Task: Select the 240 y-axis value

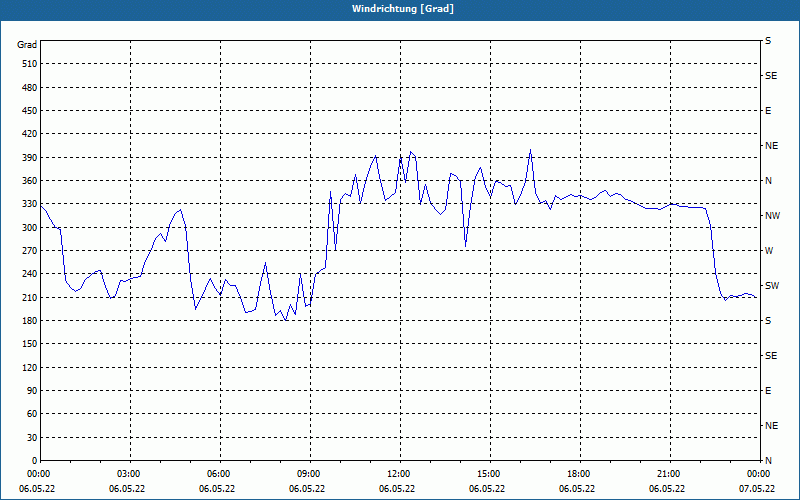Action: [30, 274]
